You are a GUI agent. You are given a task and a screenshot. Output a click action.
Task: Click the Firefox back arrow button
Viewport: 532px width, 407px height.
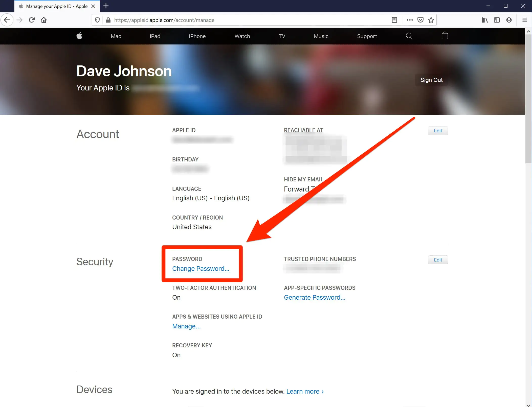pos(7,20)
